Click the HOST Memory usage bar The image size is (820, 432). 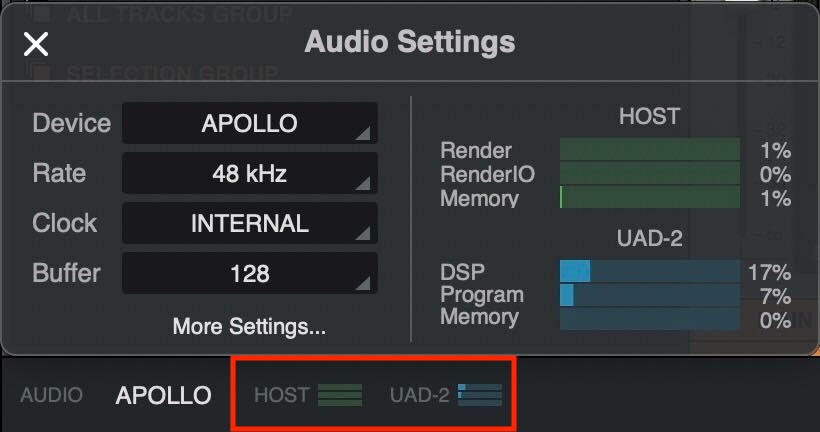[x=649, y=197]
